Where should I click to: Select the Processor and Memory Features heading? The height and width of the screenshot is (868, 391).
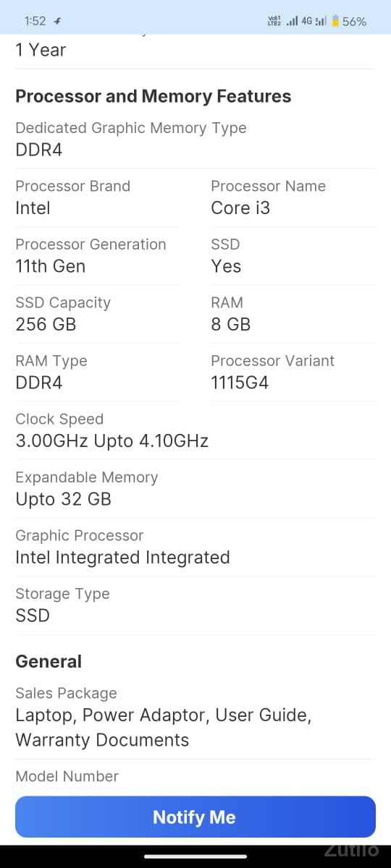154,96
